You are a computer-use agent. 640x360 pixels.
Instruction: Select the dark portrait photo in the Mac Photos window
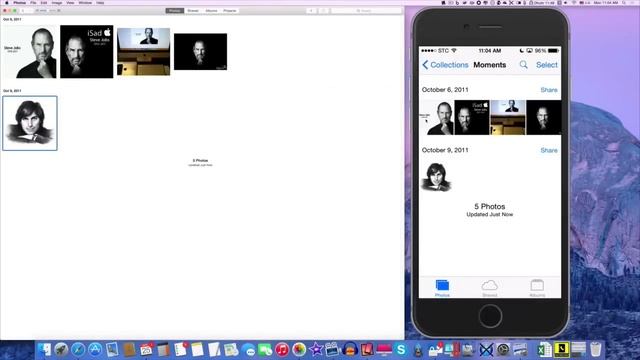[200, 51]
